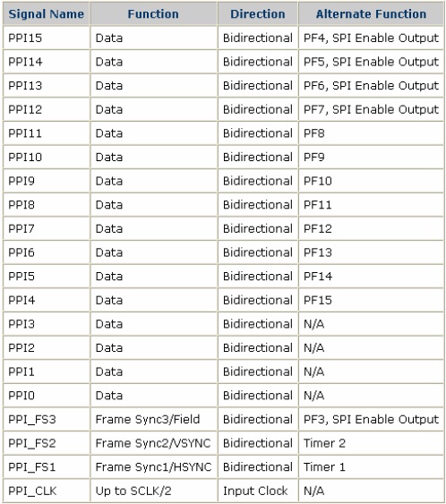Select the PPI15 signal name cell
The image size is (446, 504).
(x=47, y=38)
